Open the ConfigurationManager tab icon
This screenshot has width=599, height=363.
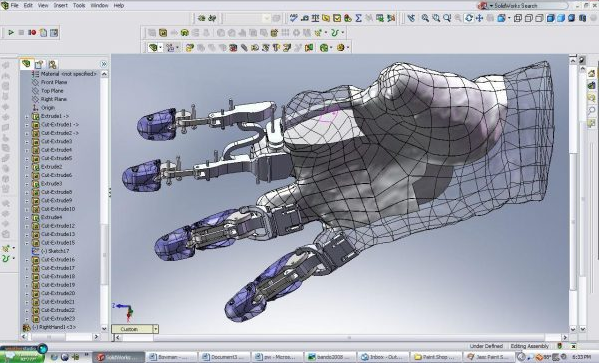52,64
